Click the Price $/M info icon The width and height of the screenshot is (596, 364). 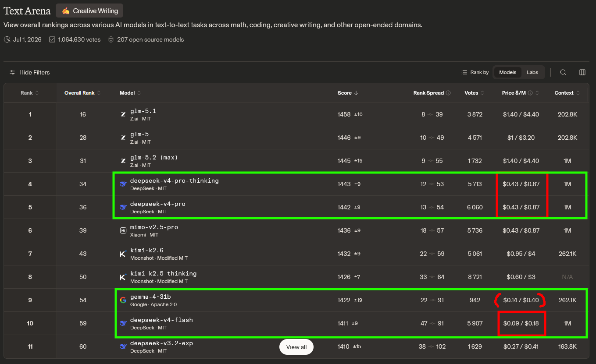(530, 93)
